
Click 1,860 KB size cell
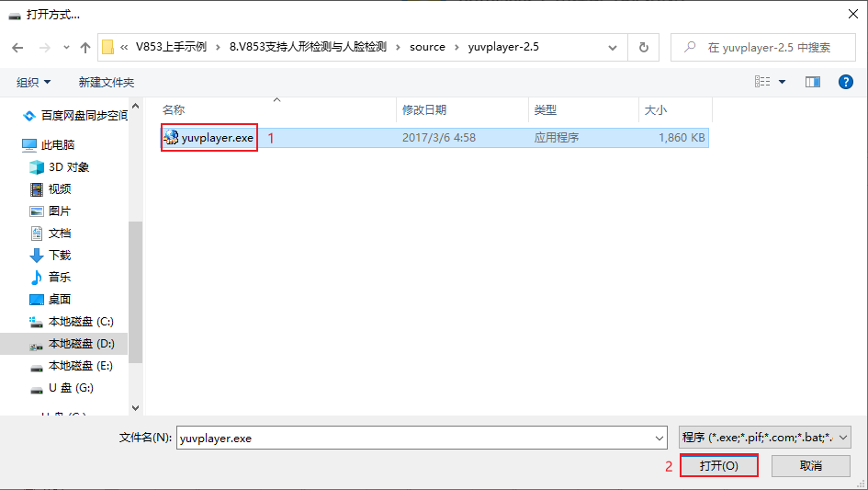[682, 138]
